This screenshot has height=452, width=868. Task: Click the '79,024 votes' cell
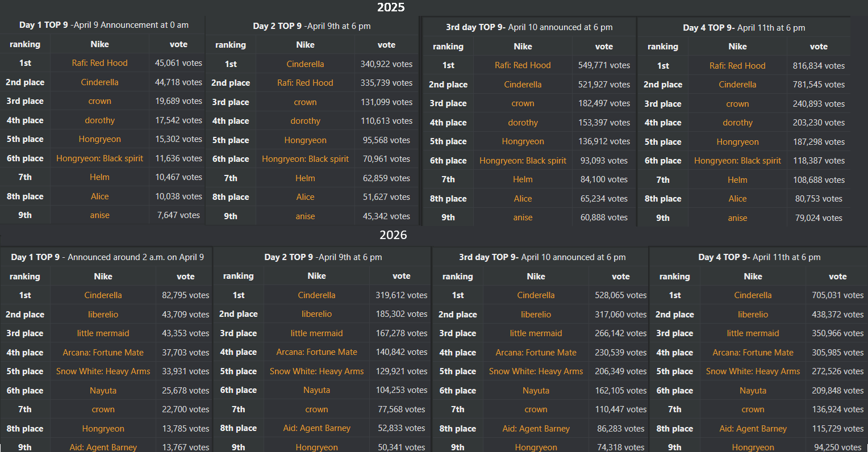(819, 218)
